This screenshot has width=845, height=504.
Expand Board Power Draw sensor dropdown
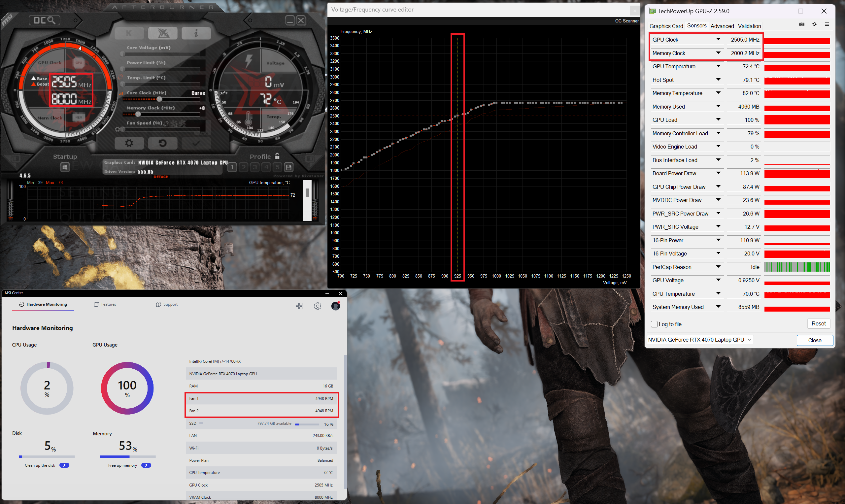coord(718,173)
